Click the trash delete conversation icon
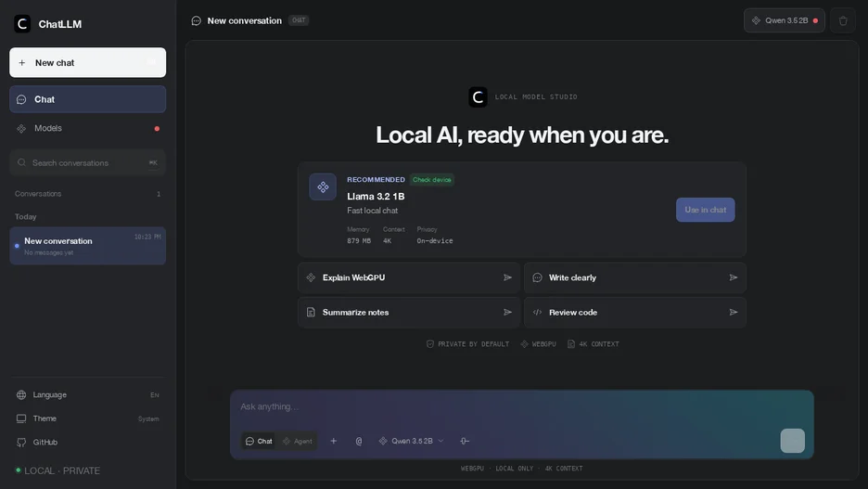This screenshot has height=489, width=868. (843, 20)
